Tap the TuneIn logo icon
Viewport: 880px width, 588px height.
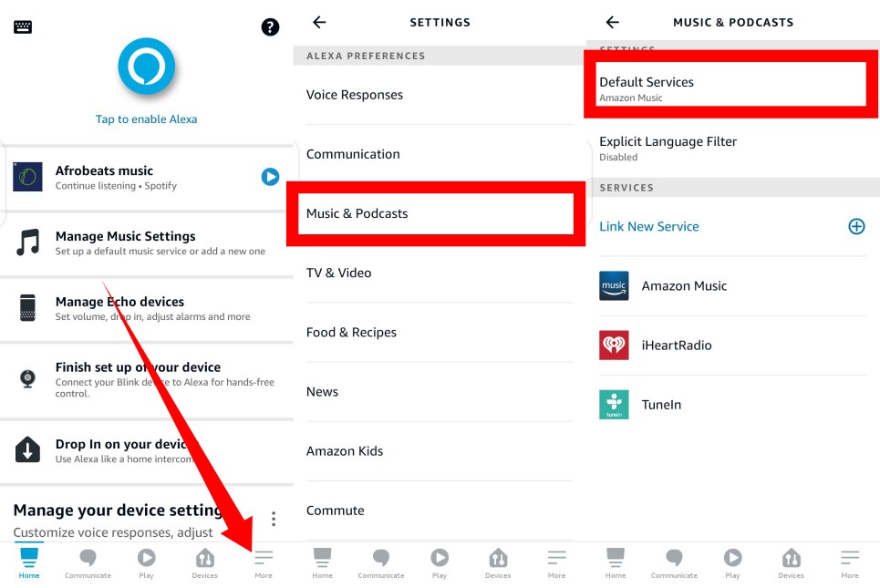[614, 405]
